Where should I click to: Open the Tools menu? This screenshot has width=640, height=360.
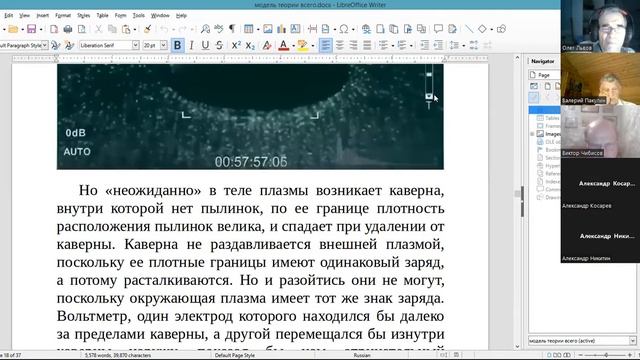click(x=139, y=16)
